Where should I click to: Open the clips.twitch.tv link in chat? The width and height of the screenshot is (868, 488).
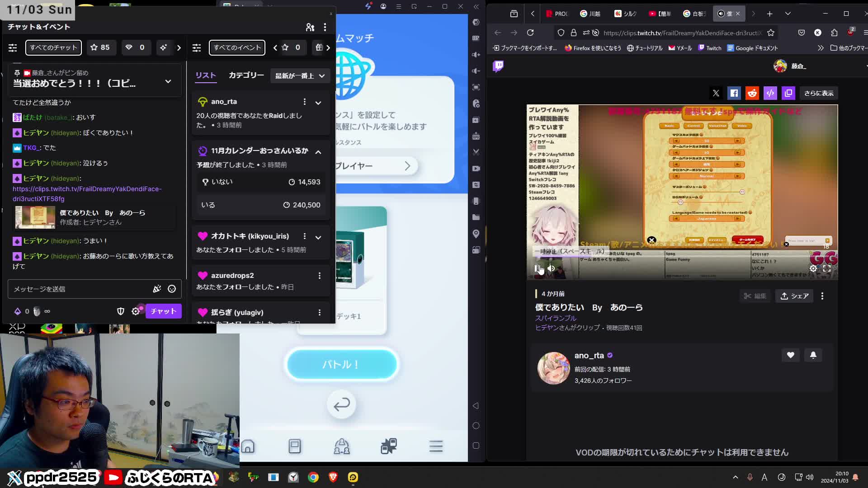pyautogui.click(x=87, y=194)
